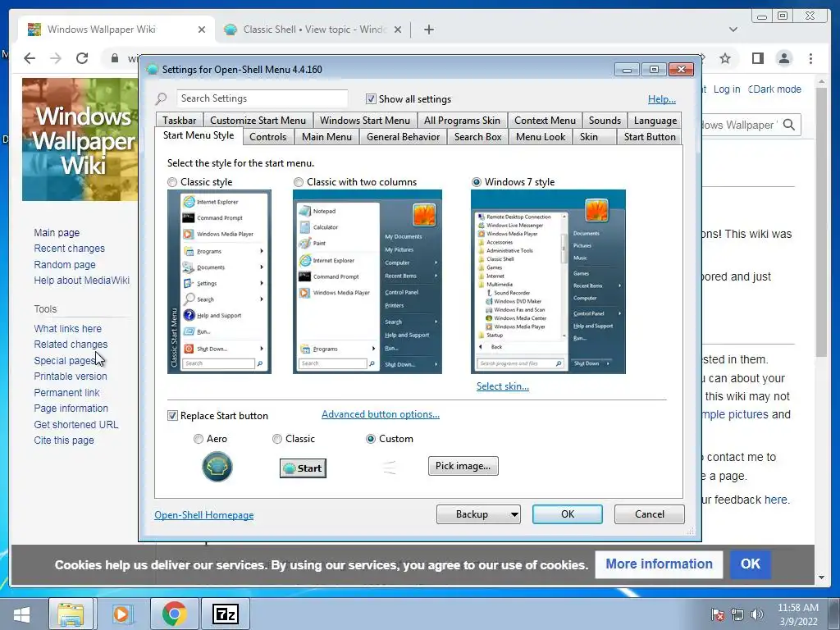Open the Language tab
Image resolution: width=840 pixels, height=630 pixels.
pyautogui.click(x=655, y=121)
